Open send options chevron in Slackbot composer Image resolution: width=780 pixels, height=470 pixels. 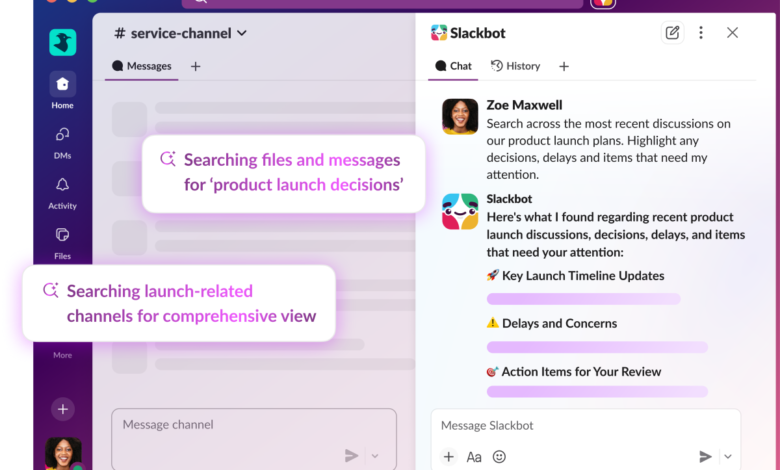tap(728, 457)
